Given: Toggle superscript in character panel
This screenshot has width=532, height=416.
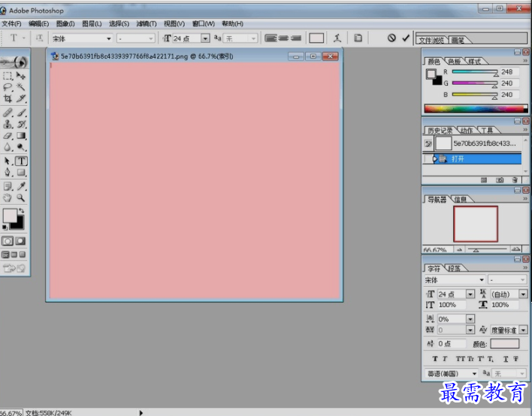Looking at the screenshot, I should pyautogui.click(x=481, y=359).
